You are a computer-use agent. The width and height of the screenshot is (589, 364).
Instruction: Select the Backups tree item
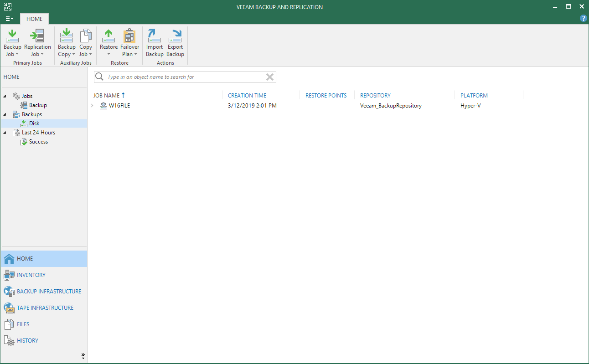(x=32, y=114)
